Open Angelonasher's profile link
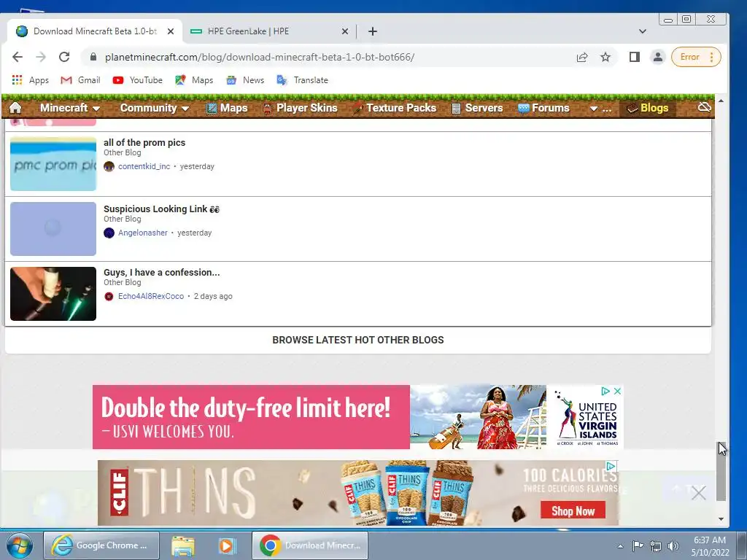This screenshot has height=560, width=747. pyautogui.click(x=143, y=233)
